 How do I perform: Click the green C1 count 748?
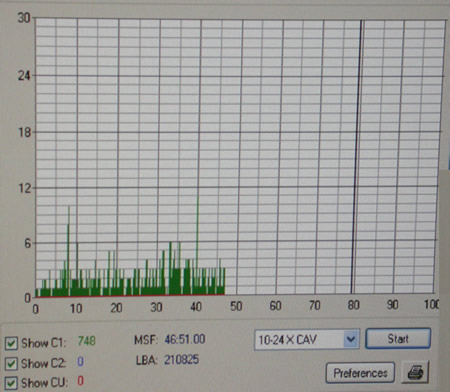tap(87, 341)
